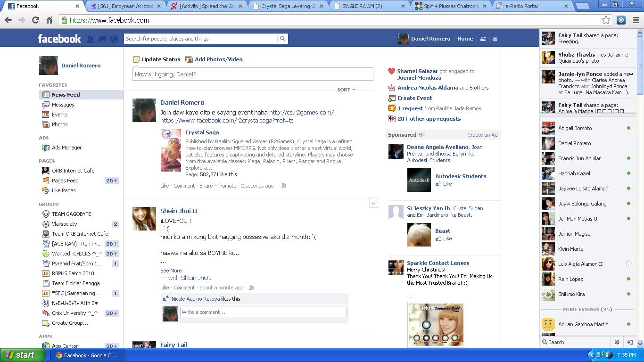644x362 pixels.
Task: Open chat sidebar options gear
Action: coord(617,342)
